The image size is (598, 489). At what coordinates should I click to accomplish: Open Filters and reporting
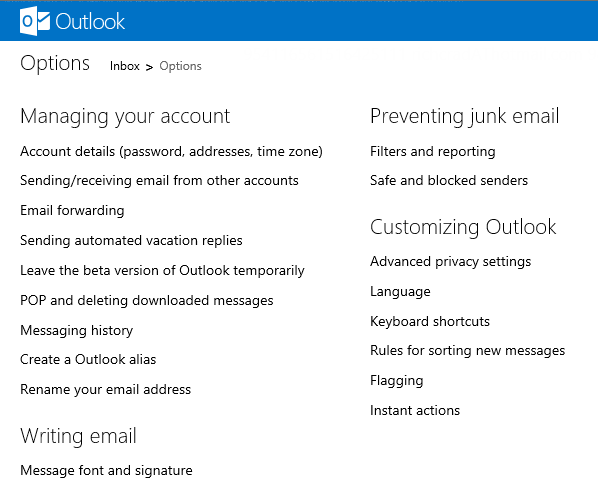(x=433, y=151)
